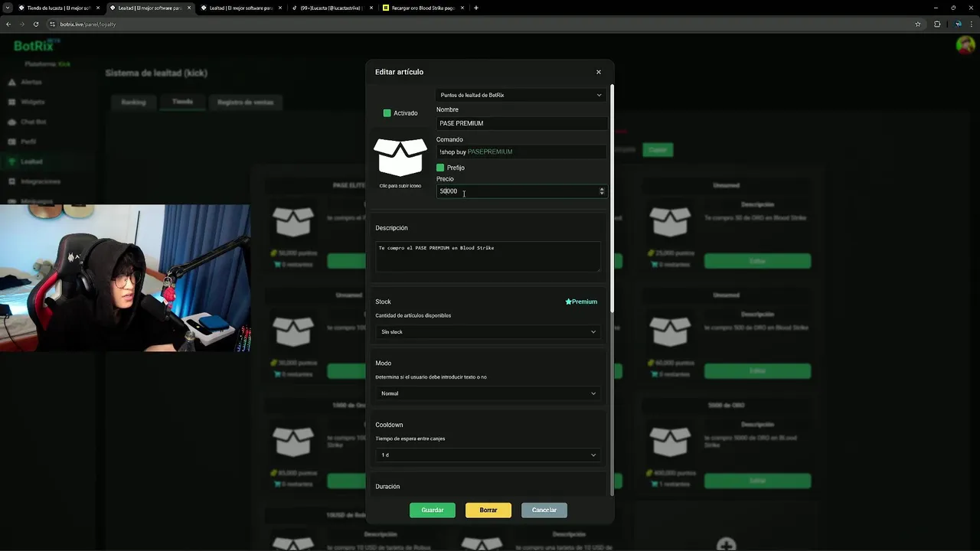View site information icon in address bar
The width and height of the screenshot is (980, 551).
pos(53,24)
